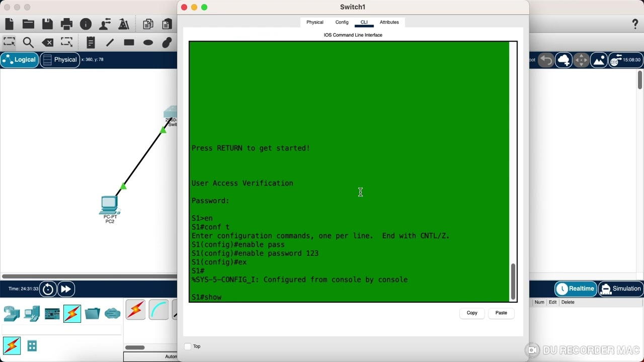Image resolution: width=644 pixels, height=362 pixels.
Task: Click Copy button below CLI
Action: 472,313
